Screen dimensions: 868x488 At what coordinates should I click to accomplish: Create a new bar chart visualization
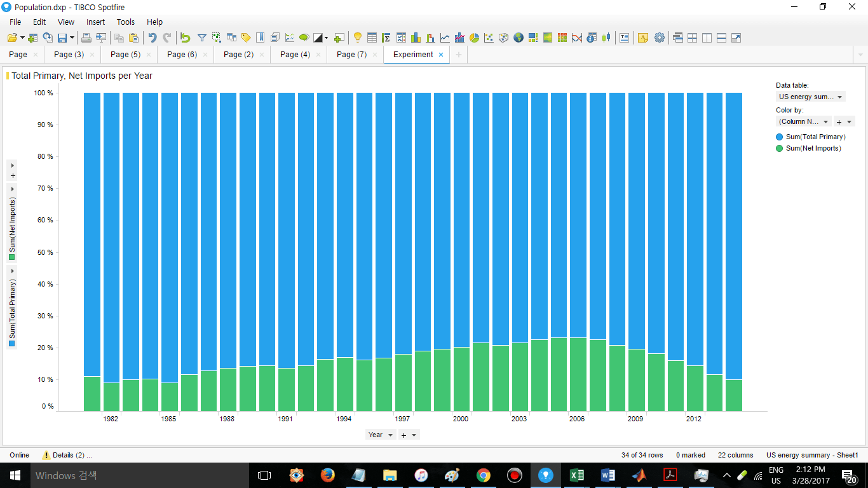[x=414, y=37]
